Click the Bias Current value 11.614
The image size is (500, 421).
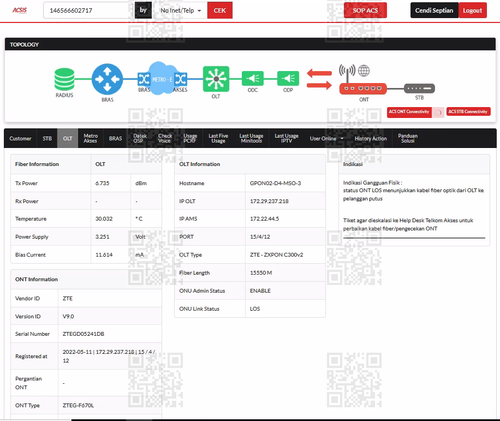pos(104,255)
